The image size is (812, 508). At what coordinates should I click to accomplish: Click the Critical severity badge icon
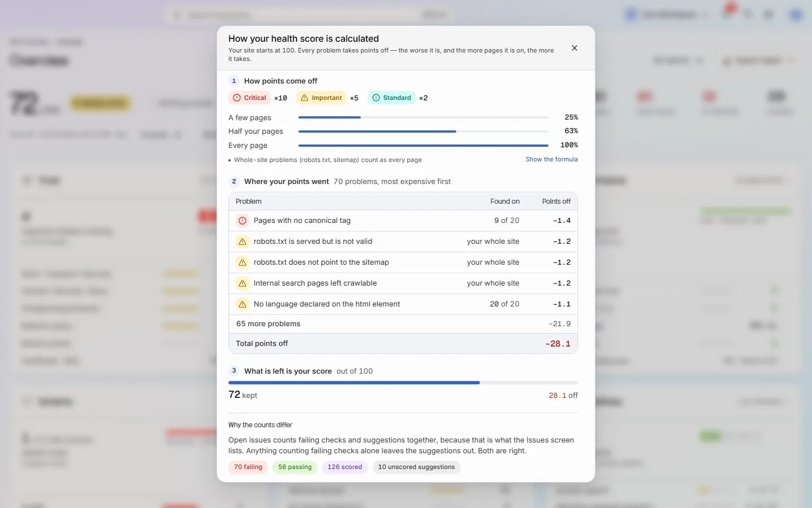(237, 98)
